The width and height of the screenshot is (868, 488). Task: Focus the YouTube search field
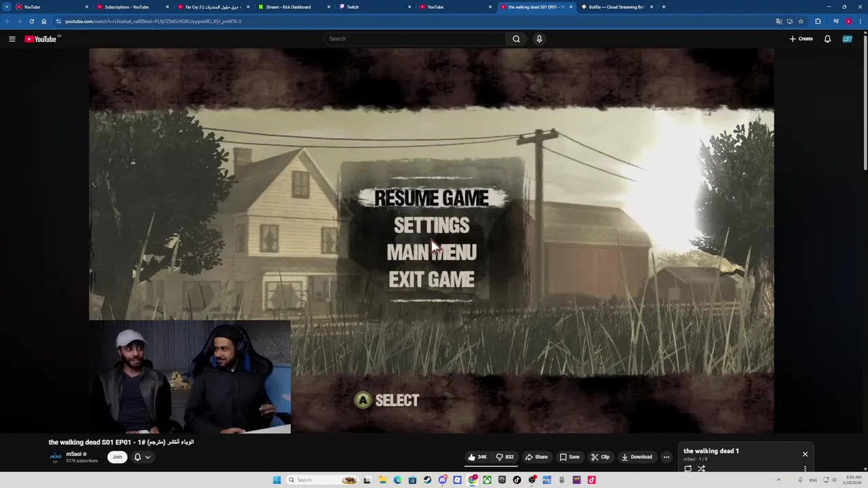click(x=414, y=39)
